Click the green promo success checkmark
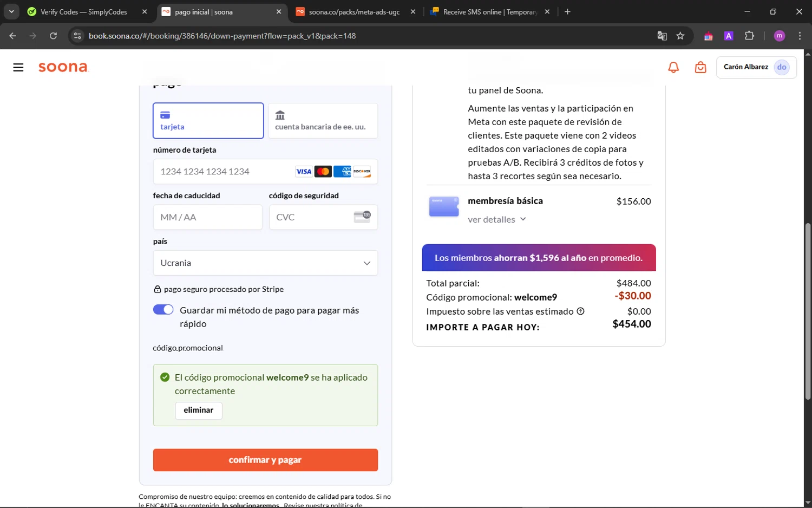Screen dimensions: 812x508 [165, 377]
